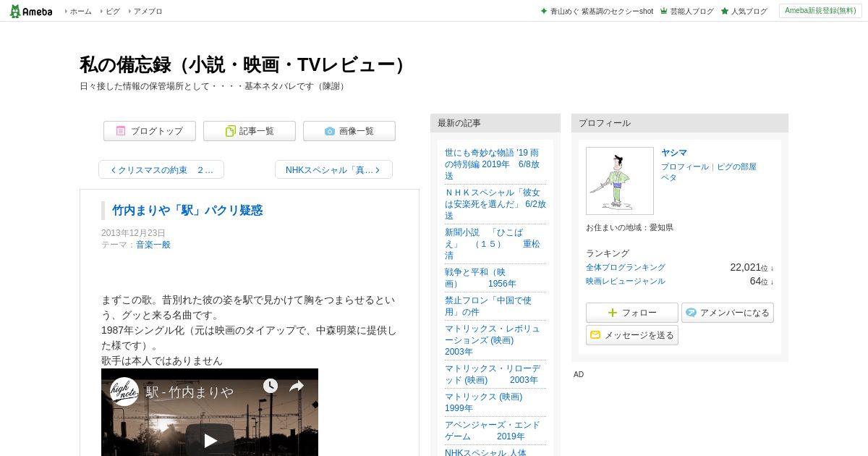This screenshot has width=868, height=456.
Task: Click the green documents icon on 記事一覧
Action: tap(230, 131)
